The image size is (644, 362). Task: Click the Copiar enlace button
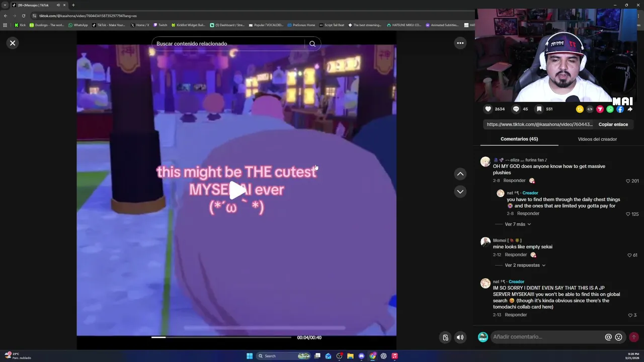pos(613,124)
